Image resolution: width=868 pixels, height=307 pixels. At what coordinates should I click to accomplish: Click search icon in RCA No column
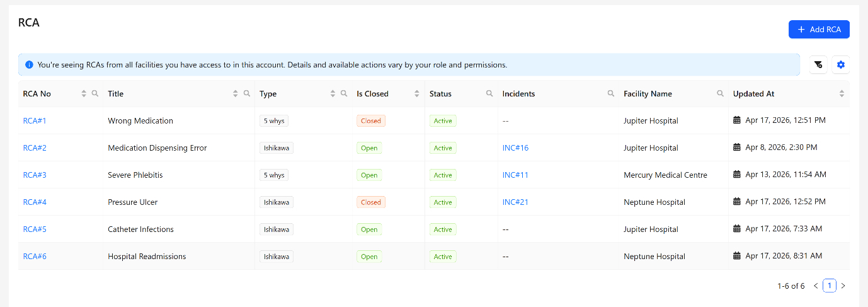tap(95, 93)
